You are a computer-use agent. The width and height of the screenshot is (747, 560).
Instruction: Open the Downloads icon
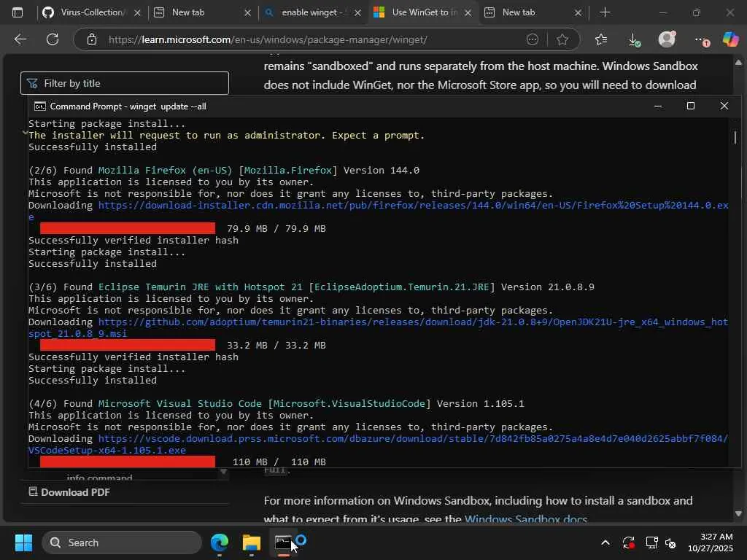[x=634, y=39]
